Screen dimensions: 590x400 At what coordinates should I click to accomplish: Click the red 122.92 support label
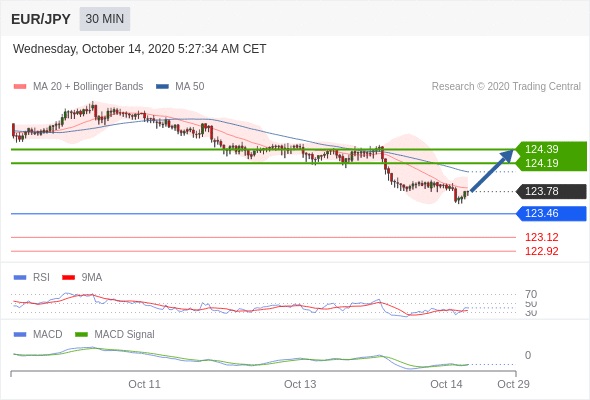pos(541,251)
